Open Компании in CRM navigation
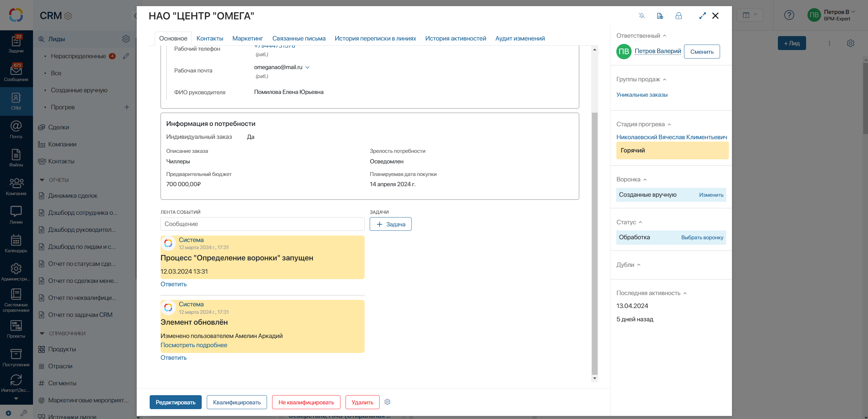The width and height of the screenshot is (868, 419). (62, 144)
